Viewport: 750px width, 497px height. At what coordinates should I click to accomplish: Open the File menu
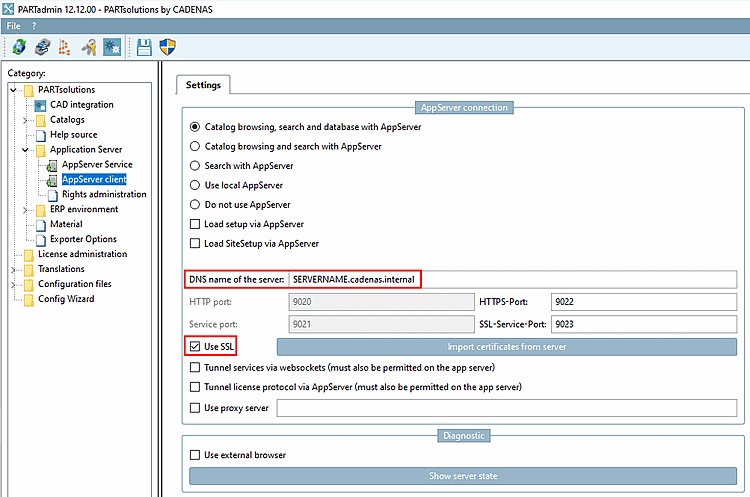[13, 26]
